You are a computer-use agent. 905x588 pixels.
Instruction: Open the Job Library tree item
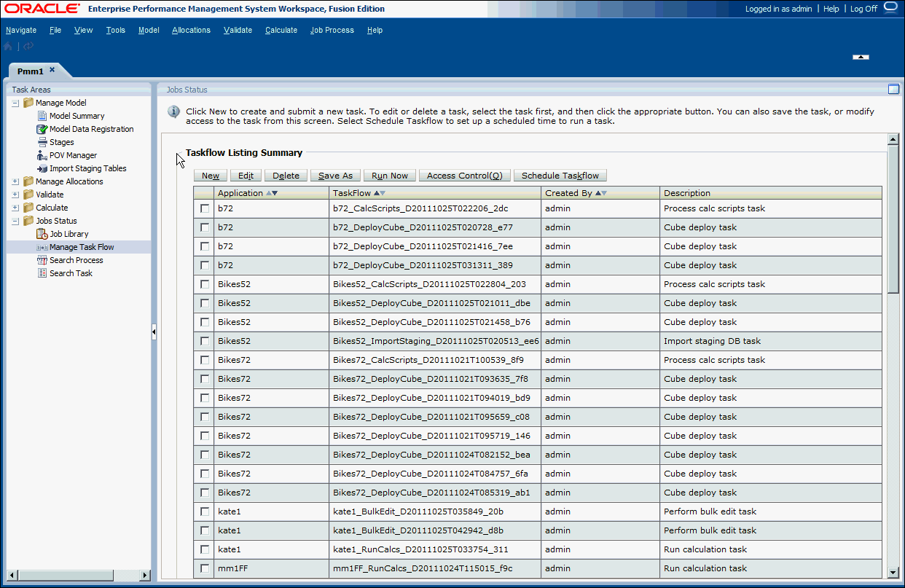click(x=69, y=234)
